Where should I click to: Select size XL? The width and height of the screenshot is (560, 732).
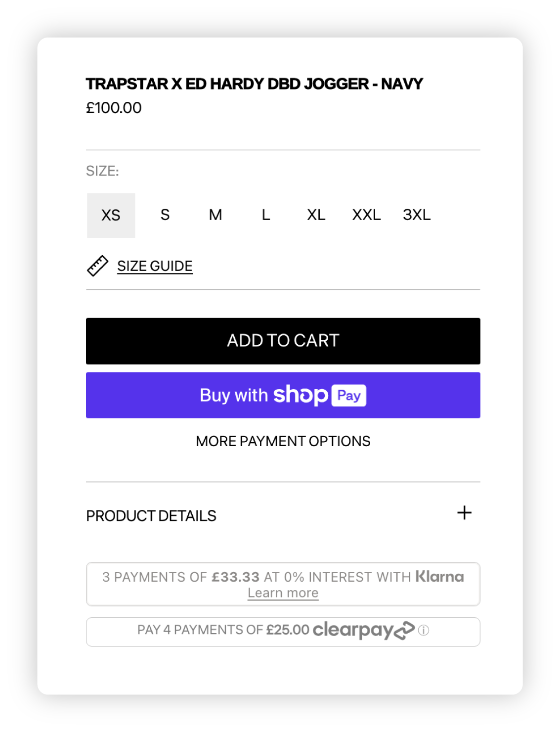pos(316,215)
